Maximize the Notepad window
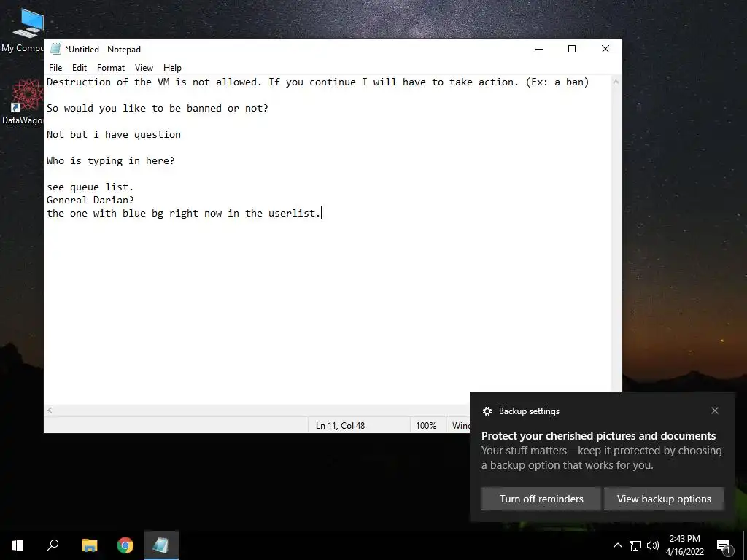The width and height of the screenshot is (747, 560). pyautogui.click(x=572, y=49)
